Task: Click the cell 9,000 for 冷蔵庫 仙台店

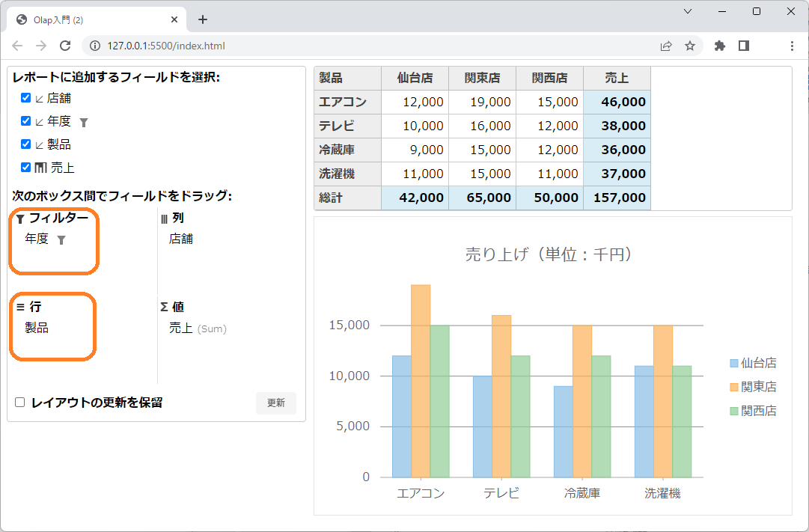Action: tap(415, 150)
